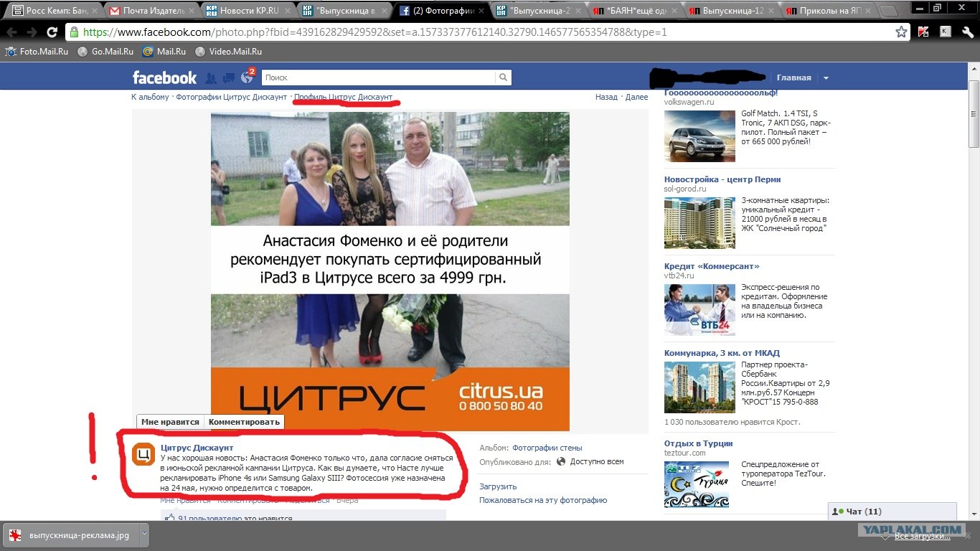Switch to the Почта Издатель tab
Image resolution: width=980 pixels, height=551 pixels.
point(151,11)
